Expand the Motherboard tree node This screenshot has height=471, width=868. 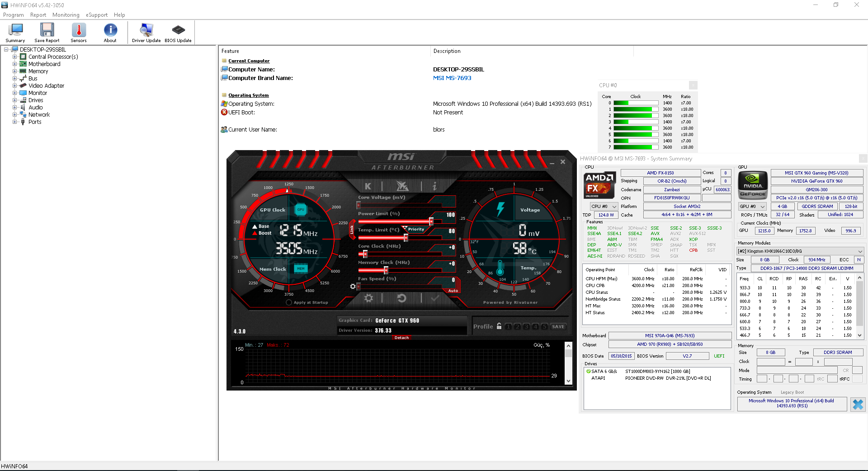pos(15,64)
